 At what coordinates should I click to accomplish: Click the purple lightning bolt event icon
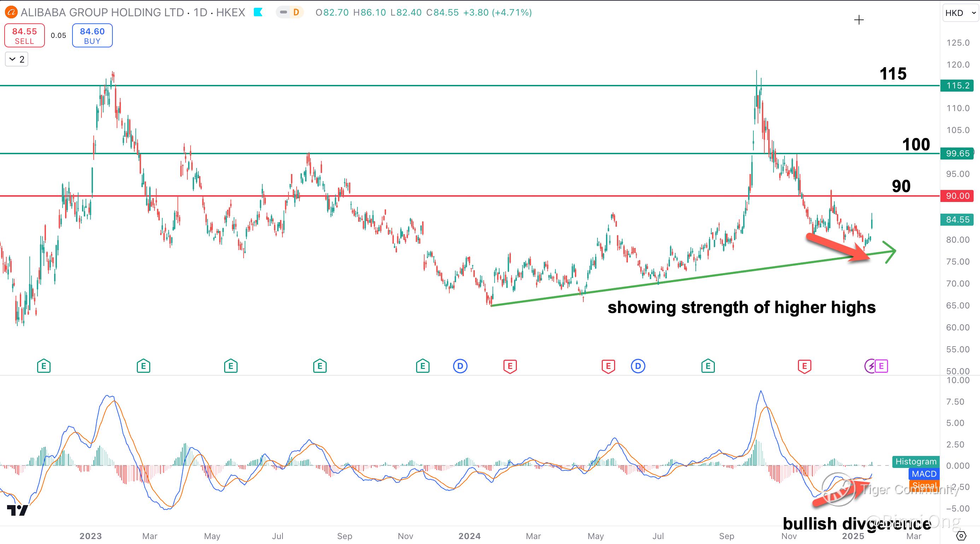[x=870, y=366]
